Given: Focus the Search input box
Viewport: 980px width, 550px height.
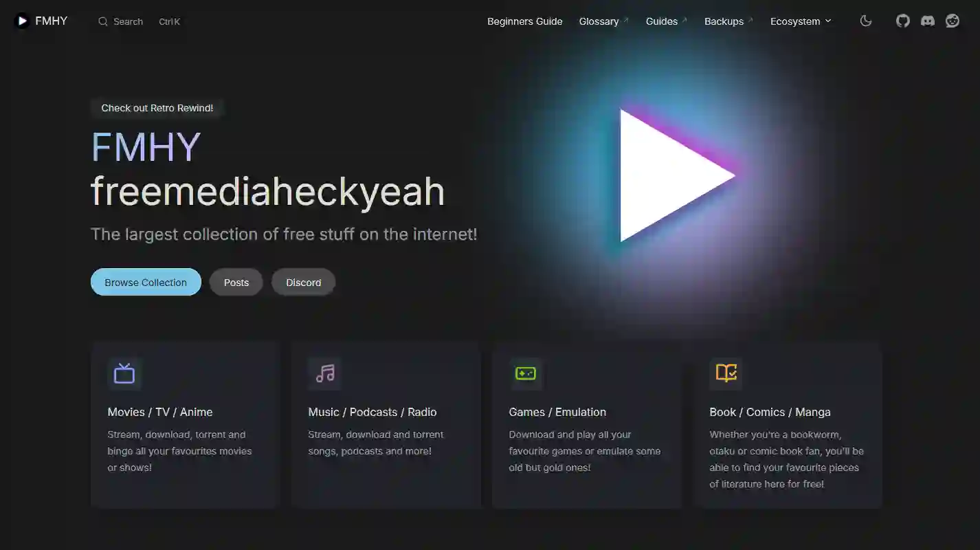Looking at the screenshot, I should (140, 21).
